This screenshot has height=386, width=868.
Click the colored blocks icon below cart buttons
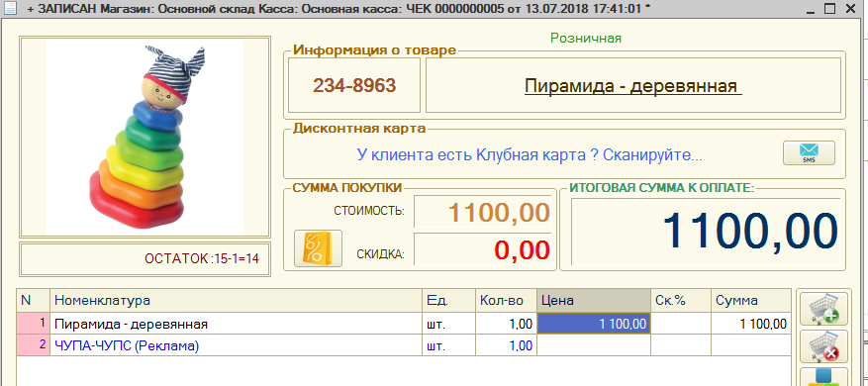coord(823,376)
